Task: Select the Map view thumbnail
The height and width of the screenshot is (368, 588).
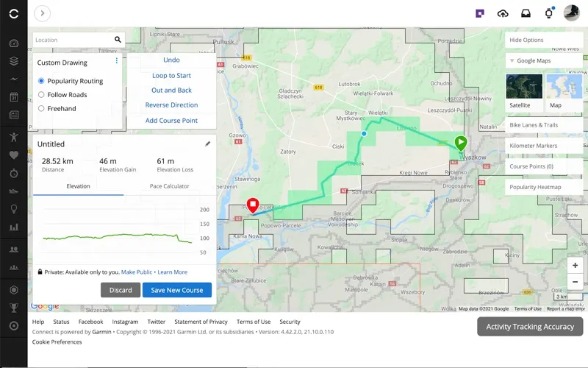Action: coord(564,91)
